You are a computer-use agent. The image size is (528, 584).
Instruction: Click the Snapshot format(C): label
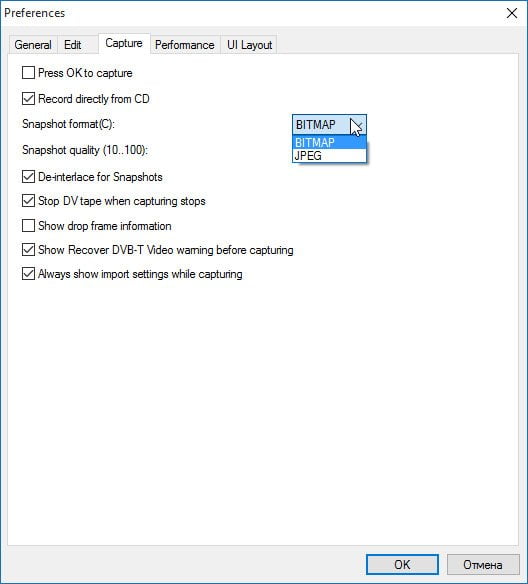pyautogui.click(x=68, y=124)
